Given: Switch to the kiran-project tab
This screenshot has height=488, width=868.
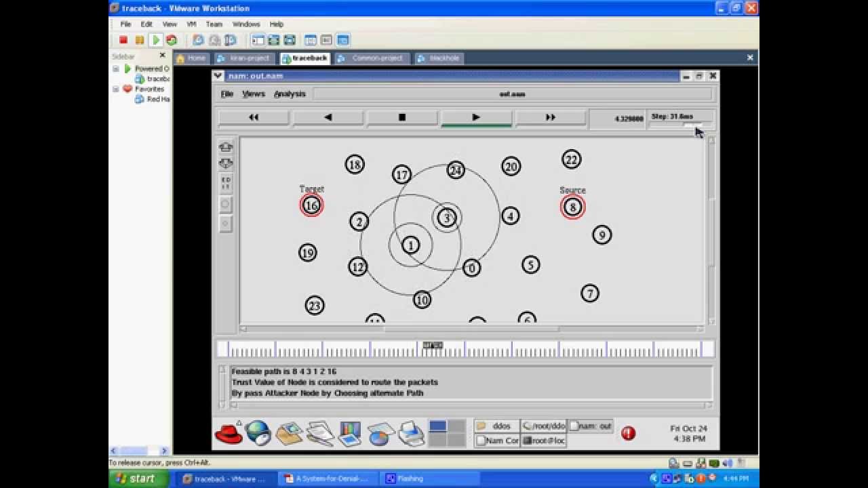Looking at the screenshot, I should coord(244,58).
